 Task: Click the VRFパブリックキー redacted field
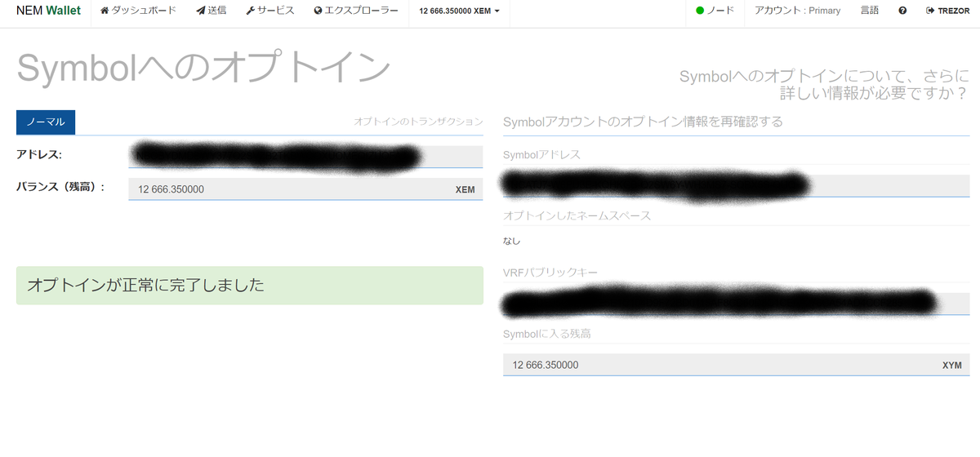pyautogui.click(x=736, y=304)
